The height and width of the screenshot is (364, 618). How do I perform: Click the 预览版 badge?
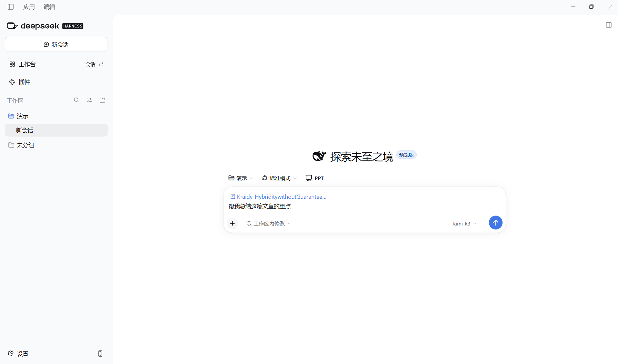(x=406, y=155)
